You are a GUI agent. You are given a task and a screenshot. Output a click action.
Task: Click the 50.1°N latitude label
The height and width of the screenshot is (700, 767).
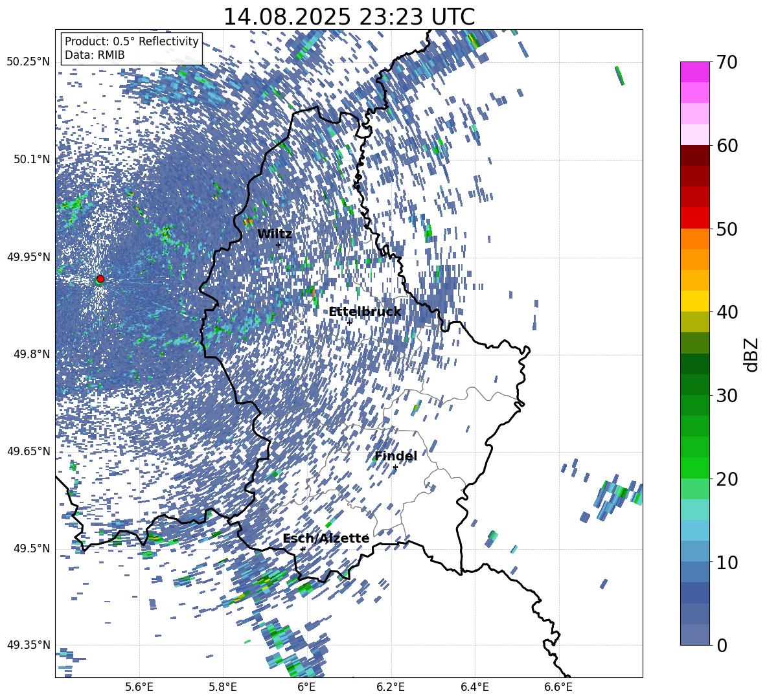point(32,159)
